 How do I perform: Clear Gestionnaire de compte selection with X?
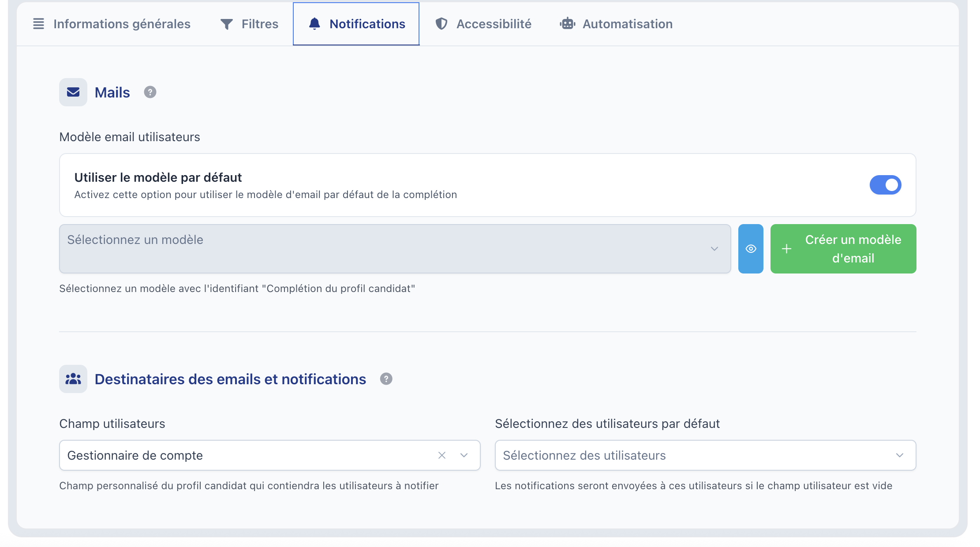click(442, 455)
